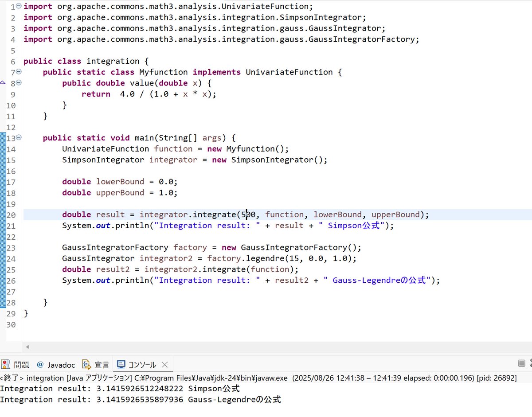
Task: Click the factory variable name on line 23
Action: [190, 247]
